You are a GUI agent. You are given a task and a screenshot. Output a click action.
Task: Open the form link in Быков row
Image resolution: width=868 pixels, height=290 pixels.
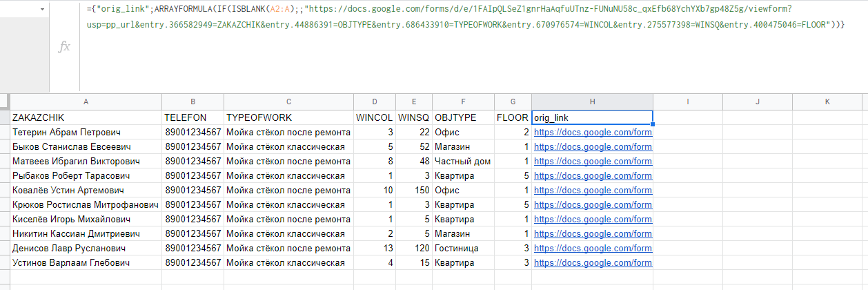593,146
